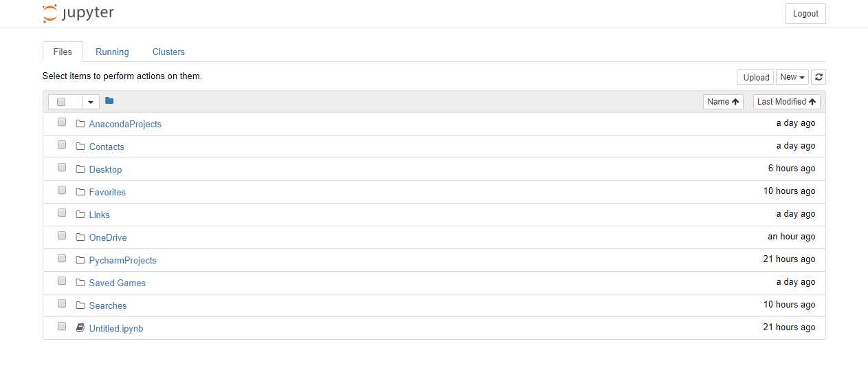The height and width of the screenshot is (366, 868).
Task: Tick the checkbox for Contacts folder
Action: pyautogui.click(x=62, y=145)
